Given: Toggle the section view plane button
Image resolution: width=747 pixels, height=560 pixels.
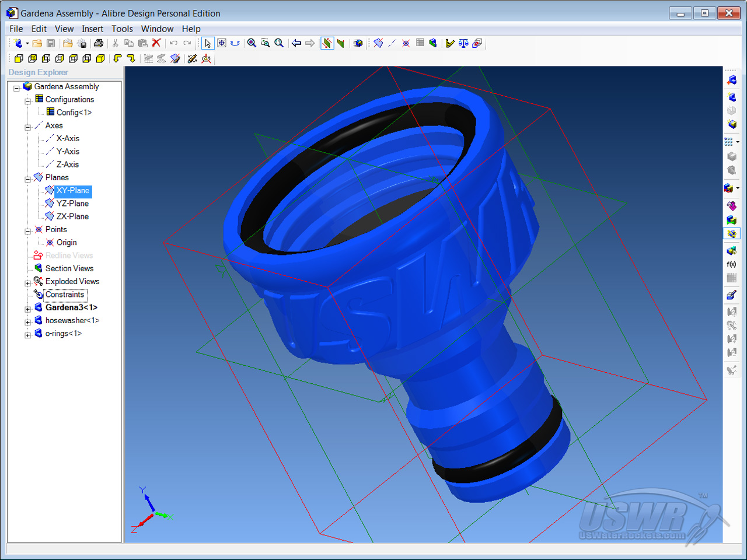Looking at the screenshot, I should tap(327, 43).
